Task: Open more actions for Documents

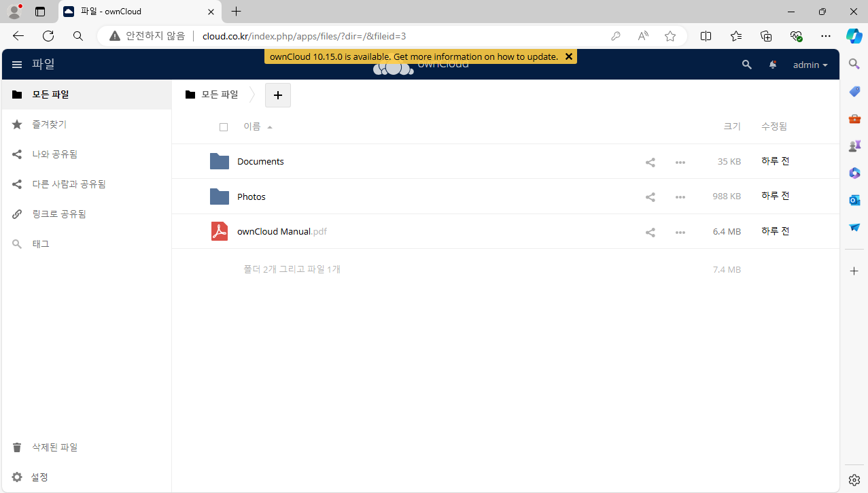Action: (x=680, y=162)
